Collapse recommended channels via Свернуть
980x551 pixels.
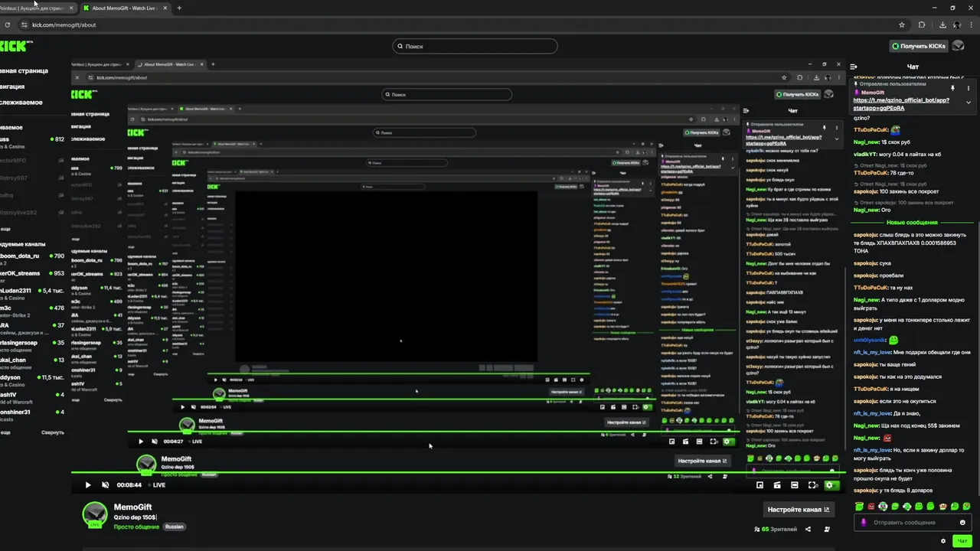point(53,432)
